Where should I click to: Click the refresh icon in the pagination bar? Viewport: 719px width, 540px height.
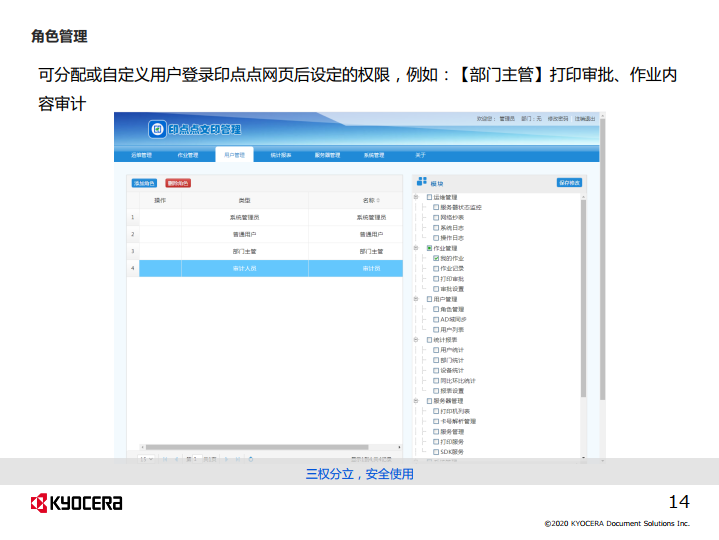(x=250, y=458)
